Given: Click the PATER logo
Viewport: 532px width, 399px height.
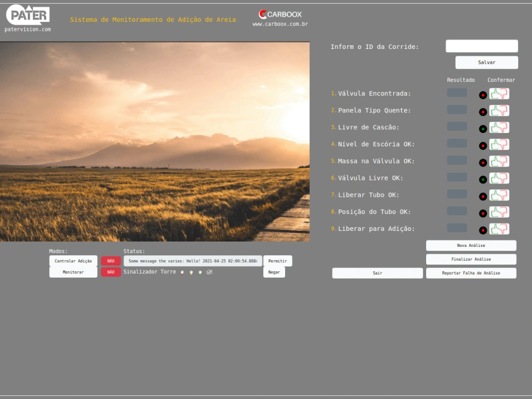Looking at the screenshot, I should point(28,14).
